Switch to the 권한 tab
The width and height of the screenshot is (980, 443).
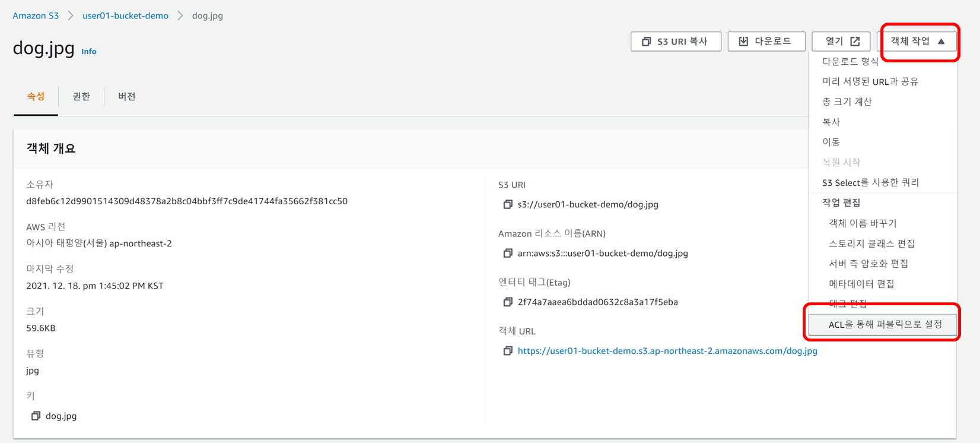click(x=81, y=96)
